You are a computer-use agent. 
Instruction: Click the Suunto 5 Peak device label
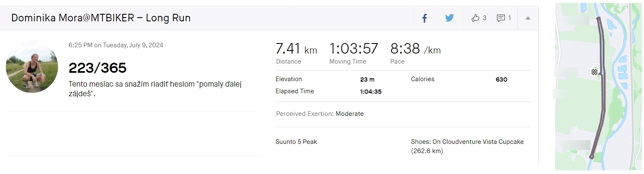pos(296,142)
